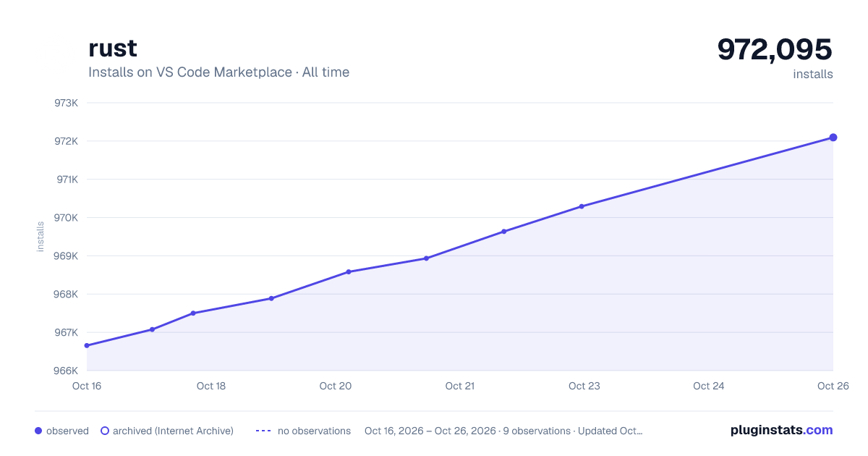Click the hollow archived legend circle
Image resolution: width=868 pixels, height=456 pixels.
pos(104,431)
